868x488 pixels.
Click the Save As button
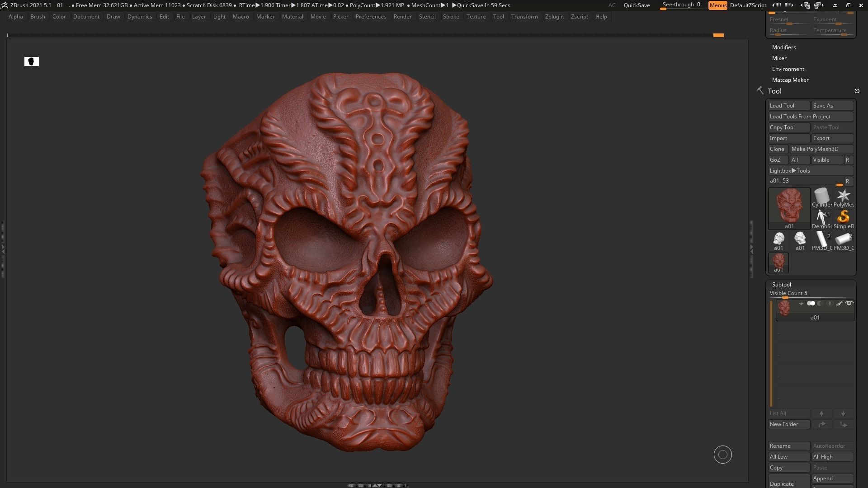(832, 106)
